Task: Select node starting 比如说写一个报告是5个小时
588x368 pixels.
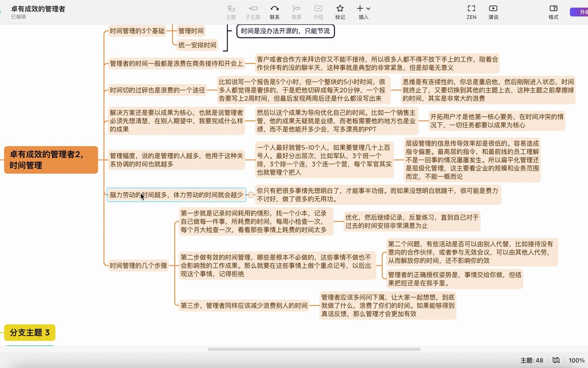Action: (x=304, y=90)
